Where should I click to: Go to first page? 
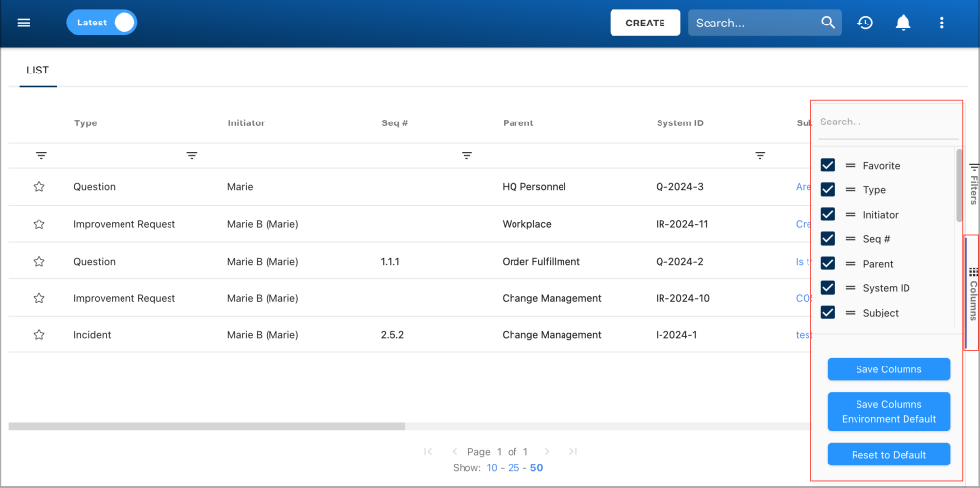(x=428, y=451)
